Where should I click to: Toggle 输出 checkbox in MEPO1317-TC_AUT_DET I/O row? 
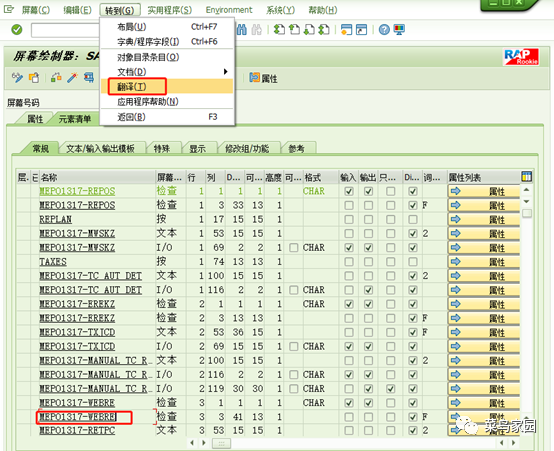click(368, 290)
